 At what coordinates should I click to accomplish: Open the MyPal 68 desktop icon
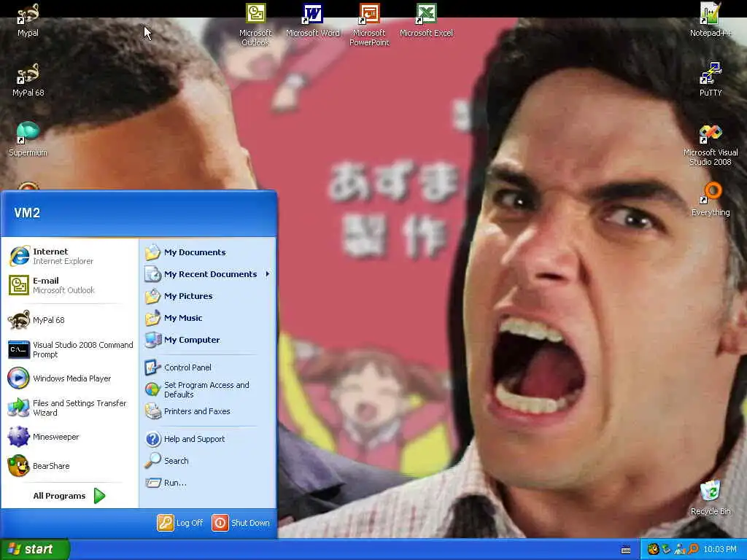28,80
